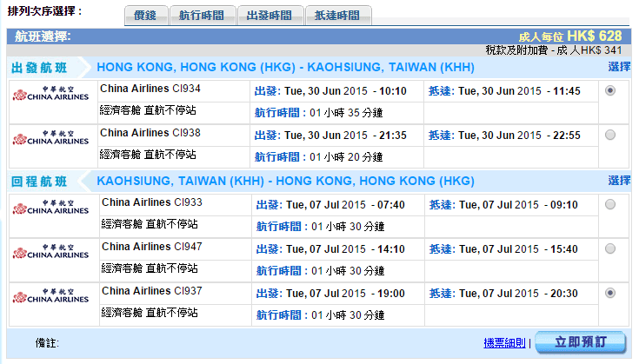Click the 出發航班 departure section header
This screenshot has height=364, width=639.
(x=38, y=68)
